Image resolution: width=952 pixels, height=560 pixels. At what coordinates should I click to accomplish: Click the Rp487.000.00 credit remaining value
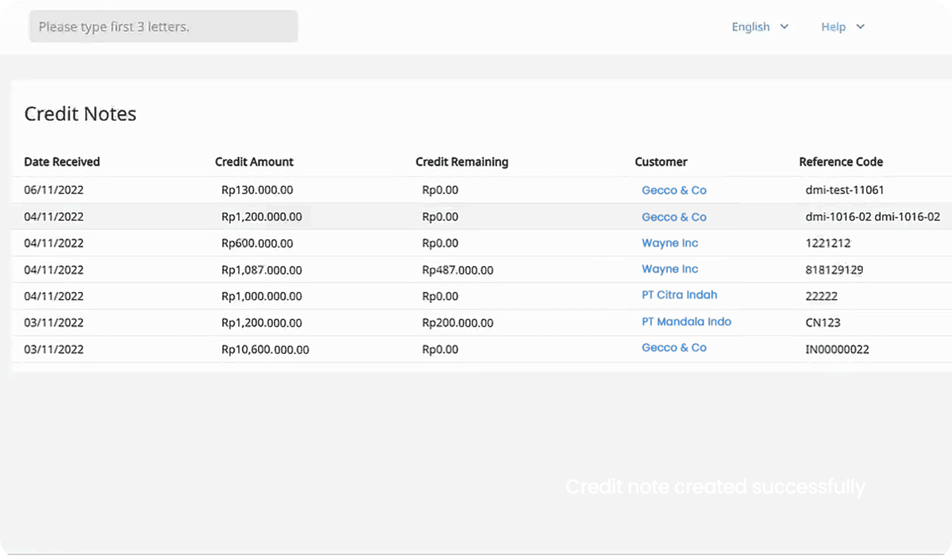pyautogui.click(x=457, y=270)
